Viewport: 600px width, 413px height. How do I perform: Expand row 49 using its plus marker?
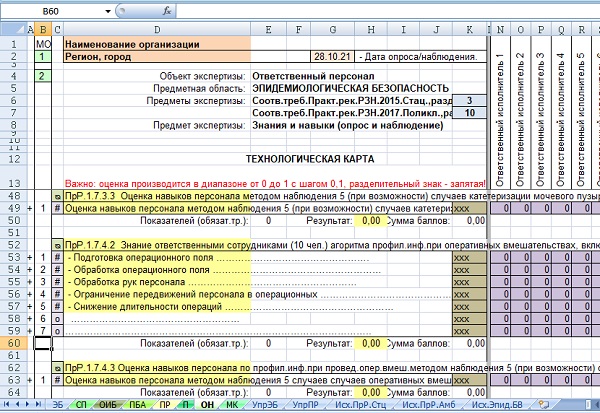click(x=30, y=209)
